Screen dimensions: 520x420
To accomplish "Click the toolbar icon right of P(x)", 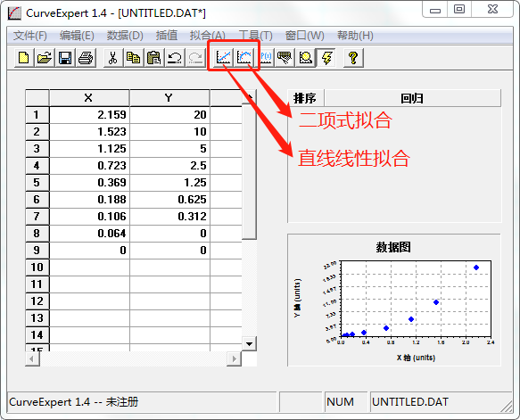I will pyautogui.click(x=285, y=58).
